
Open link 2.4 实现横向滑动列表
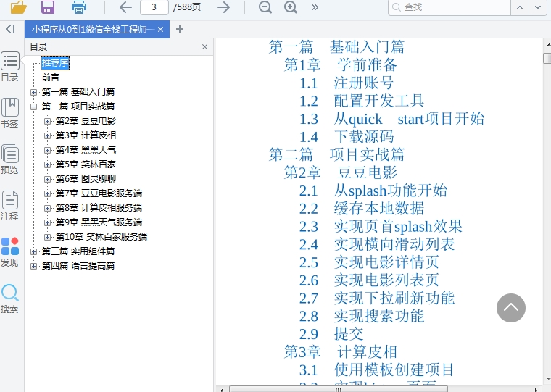tap(377, 244)
